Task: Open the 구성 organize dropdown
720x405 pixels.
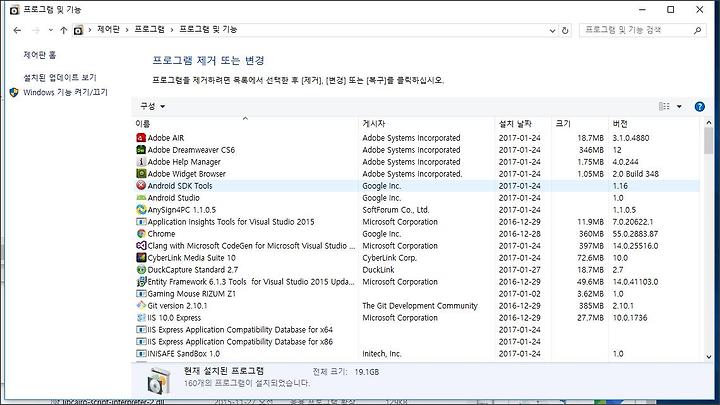Action: (152, 106)
